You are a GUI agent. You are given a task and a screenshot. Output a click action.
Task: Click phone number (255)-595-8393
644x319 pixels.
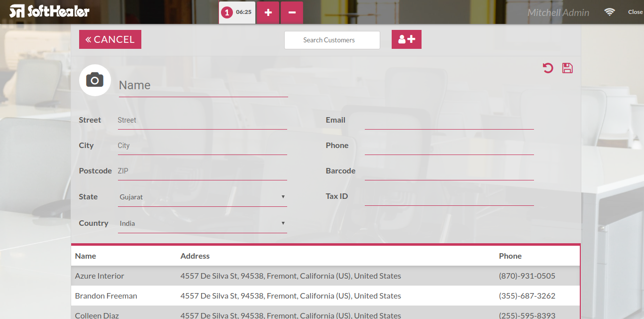click(x=527, y=315)
